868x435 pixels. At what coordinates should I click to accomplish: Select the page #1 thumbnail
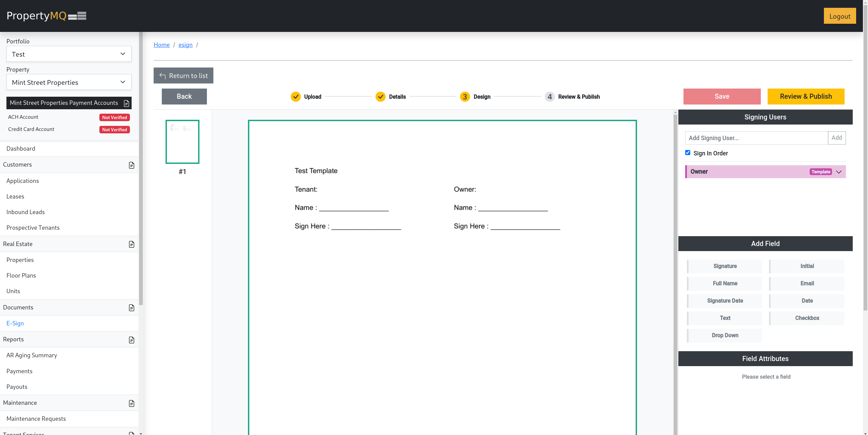(x=182, y=142)
